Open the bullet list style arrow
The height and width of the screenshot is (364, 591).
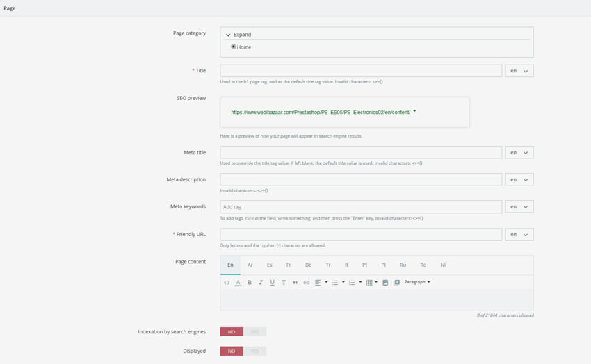click(x=343, y=282)
